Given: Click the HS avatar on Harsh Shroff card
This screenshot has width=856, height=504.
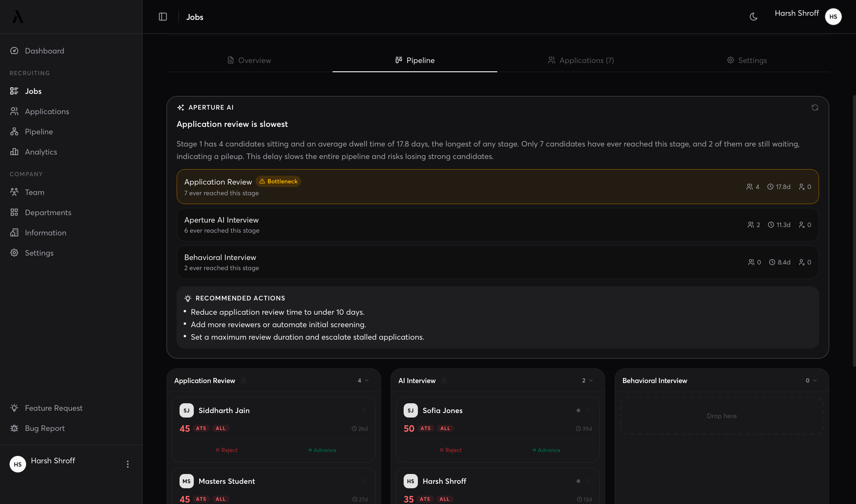Looking at the screenshot, I should click(410, 481).
